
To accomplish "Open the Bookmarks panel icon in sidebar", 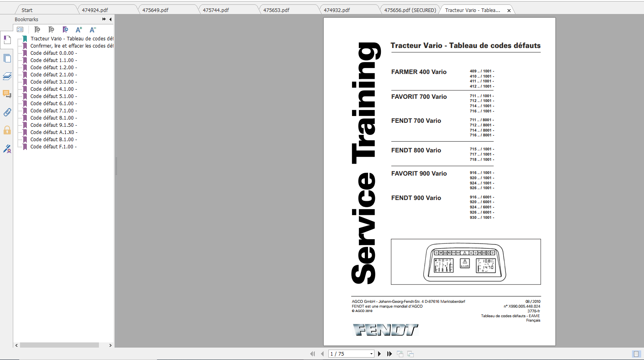I will click(7, 40).
